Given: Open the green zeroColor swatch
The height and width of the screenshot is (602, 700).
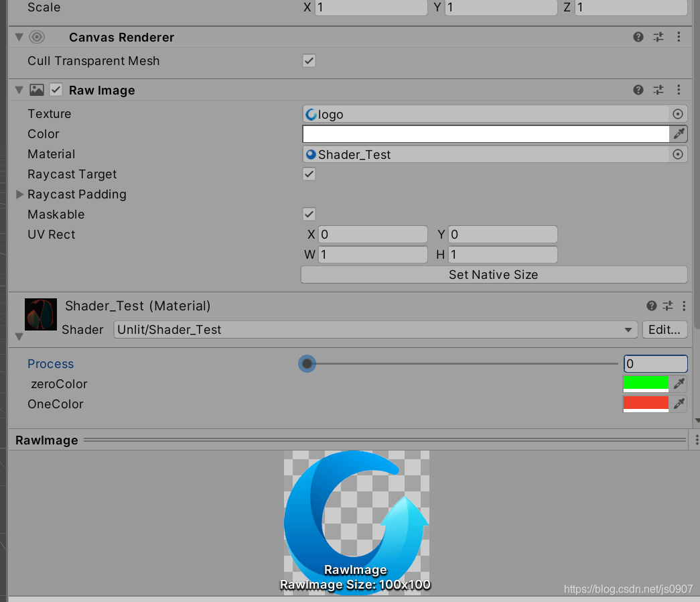Looking at the screenshot, I should pos(646,384).
